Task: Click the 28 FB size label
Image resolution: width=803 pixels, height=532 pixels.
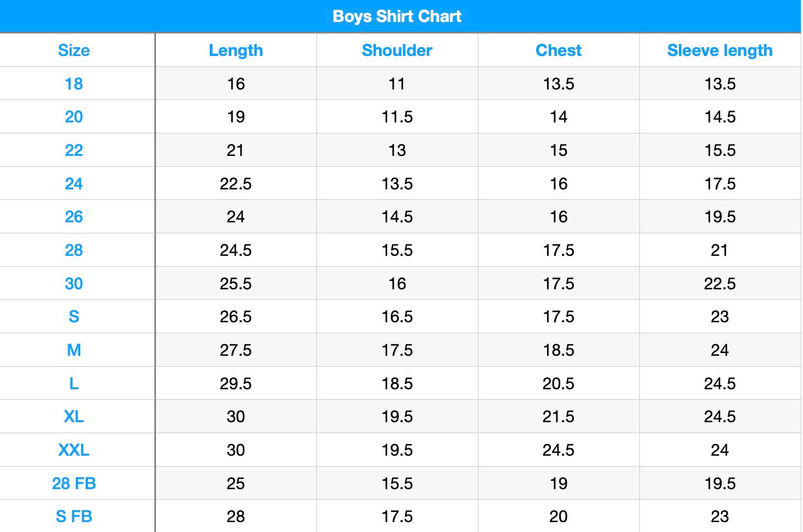Action: (x=74, y=484)
